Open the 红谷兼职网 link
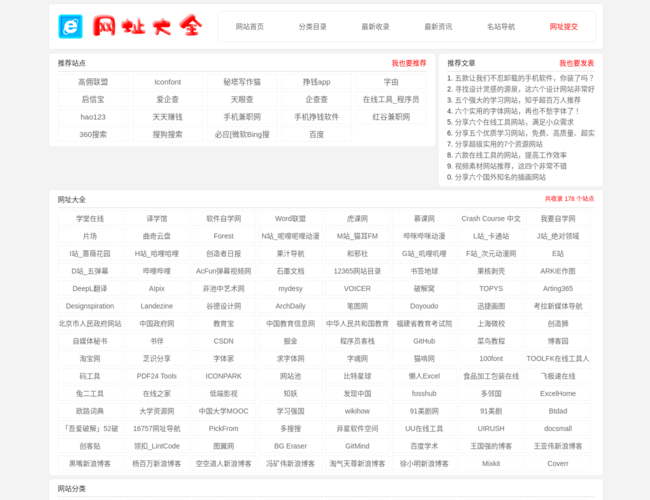 (x=391, y=117)
